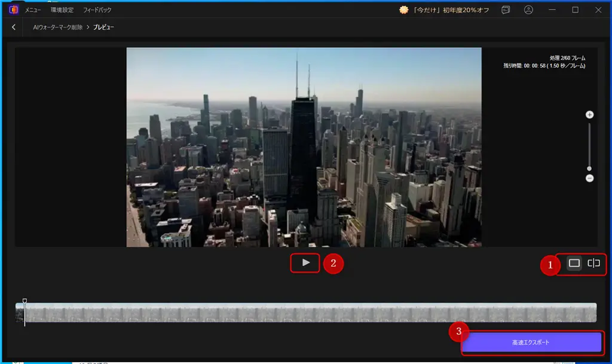Viewport: 612px width, 364px height.
Task: Zoom out with the minus icon
Action: (589, 178)
